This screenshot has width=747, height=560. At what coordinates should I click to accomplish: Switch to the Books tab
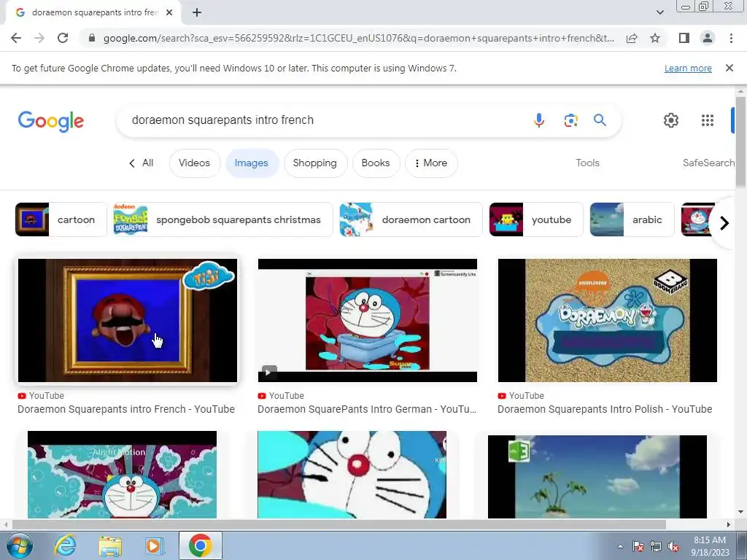click(x=376, y=163)
